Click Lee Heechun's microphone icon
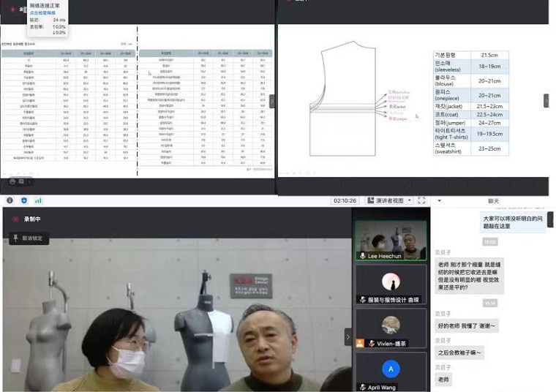 (363, 256)
